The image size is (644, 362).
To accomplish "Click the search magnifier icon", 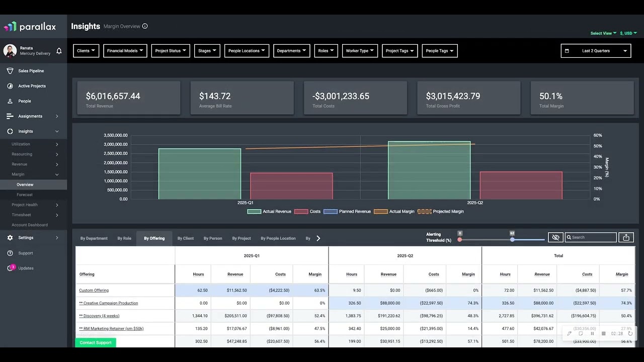I will point(569,237).
